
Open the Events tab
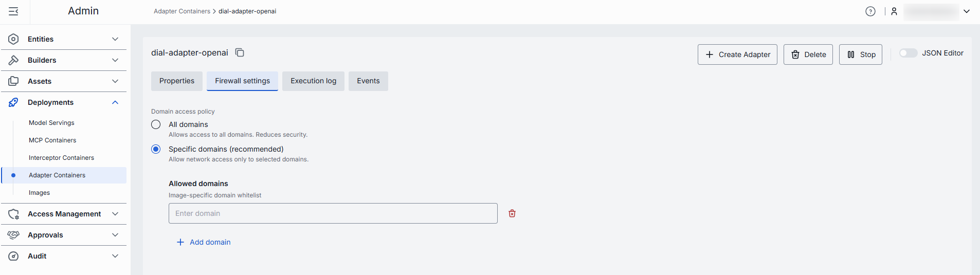[x=368, y=81]
